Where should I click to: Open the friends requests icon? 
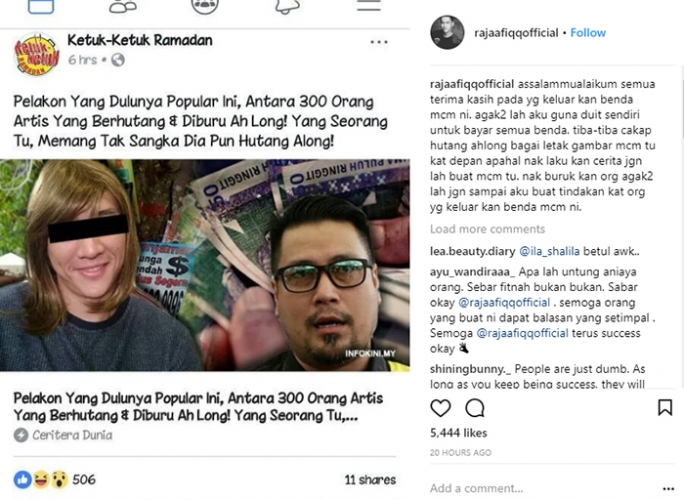(123, 7)
